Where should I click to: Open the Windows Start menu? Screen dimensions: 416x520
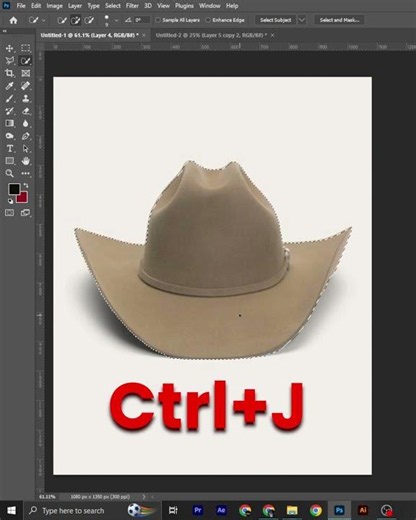tap(11, 510)
